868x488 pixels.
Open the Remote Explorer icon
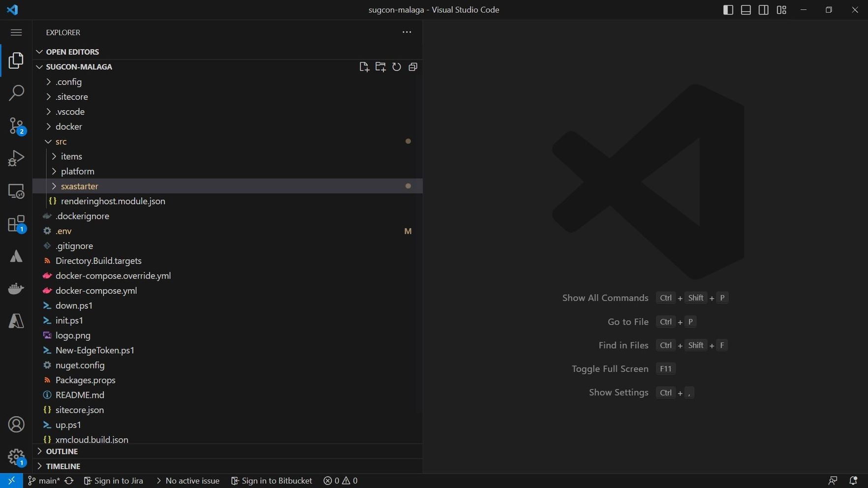click(16, 191)
